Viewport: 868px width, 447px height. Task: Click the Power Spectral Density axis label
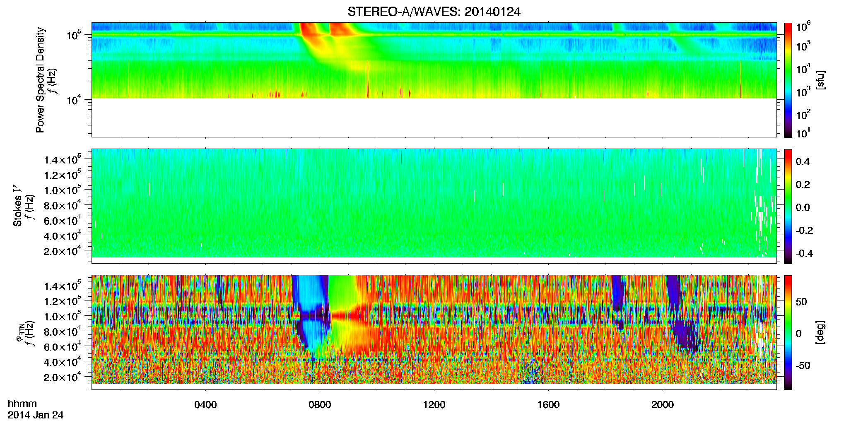(40, 80)
